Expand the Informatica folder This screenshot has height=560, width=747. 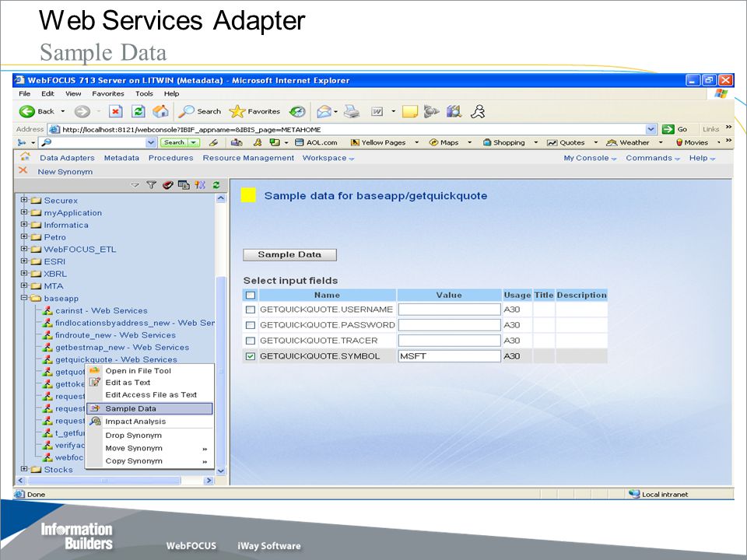tap(24, 224)
